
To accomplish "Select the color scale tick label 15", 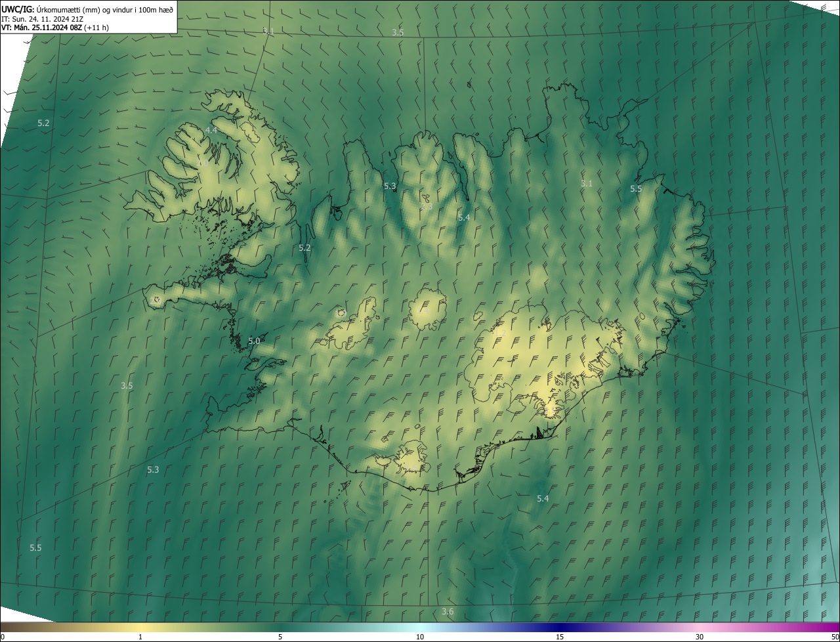I will 560,637.
